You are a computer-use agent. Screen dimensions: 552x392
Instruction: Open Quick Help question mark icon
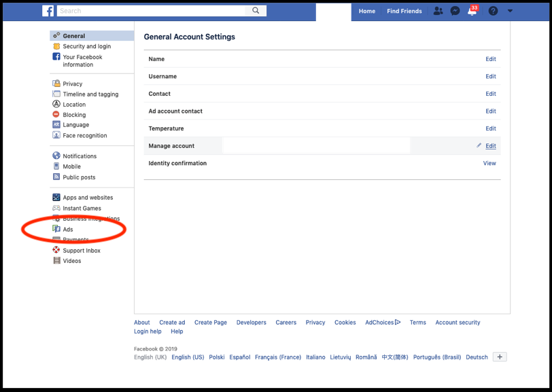(493, 11)
